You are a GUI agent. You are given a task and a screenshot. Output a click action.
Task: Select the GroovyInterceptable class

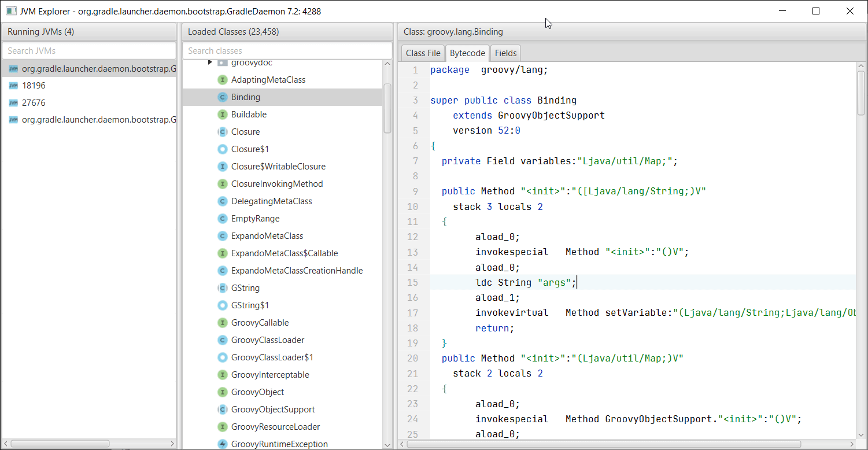click(x=283, y=375)
